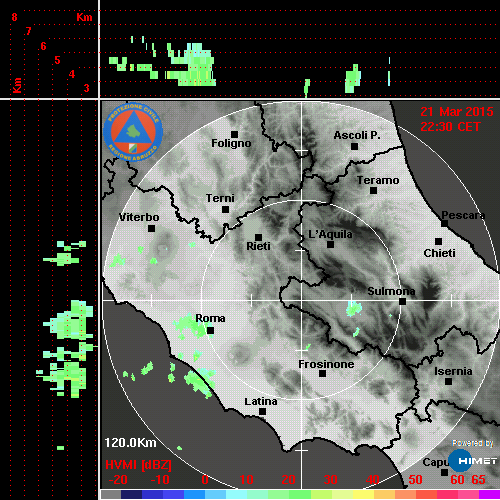This screenshot has height=500, width=500.
Task: Click the 6 km altitude label
Action: click(43, 46)
